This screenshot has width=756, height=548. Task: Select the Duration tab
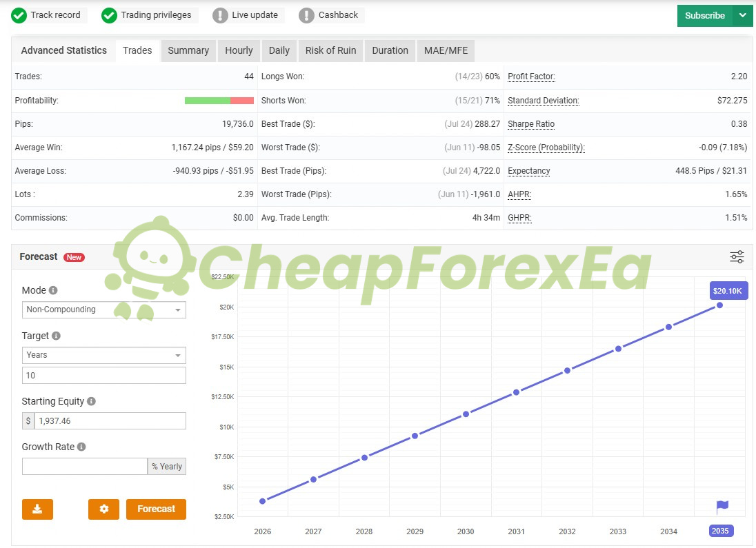pyautogui.click(x=390, y=50)
